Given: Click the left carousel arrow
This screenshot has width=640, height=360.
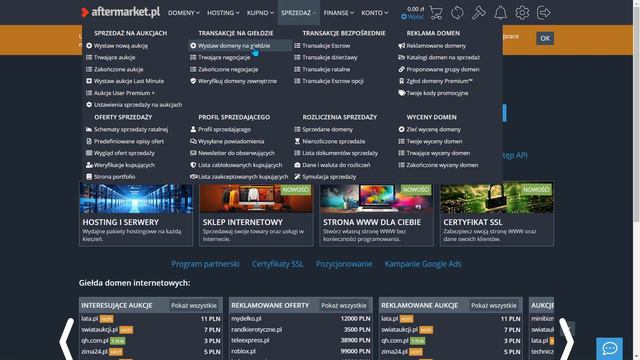Looking at the screenshot, I should pyautogui.click(x=67, y=339).
